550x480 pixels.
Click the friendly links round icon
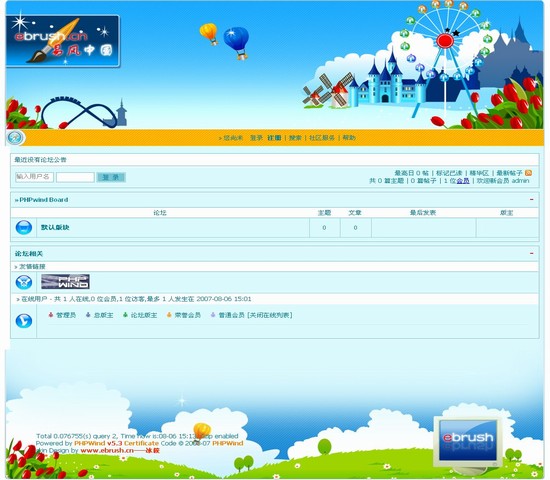[24, 282]
